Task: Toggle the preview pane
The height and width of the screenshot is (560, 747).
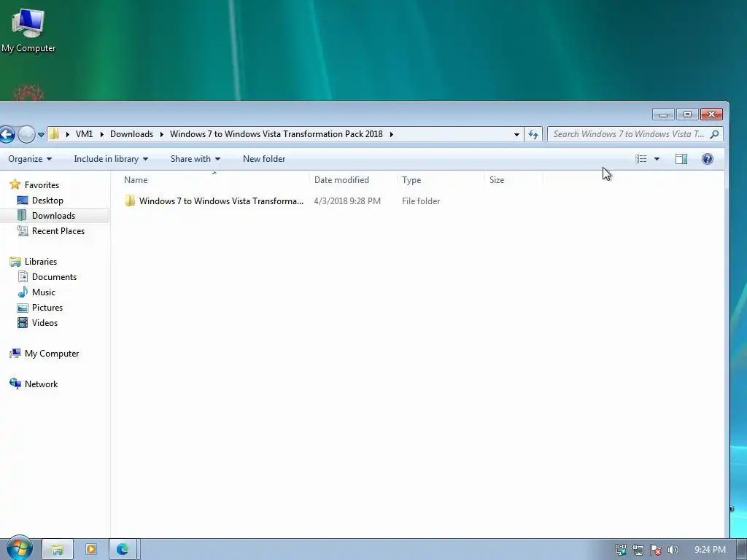Action: click(x=681, y=159)
